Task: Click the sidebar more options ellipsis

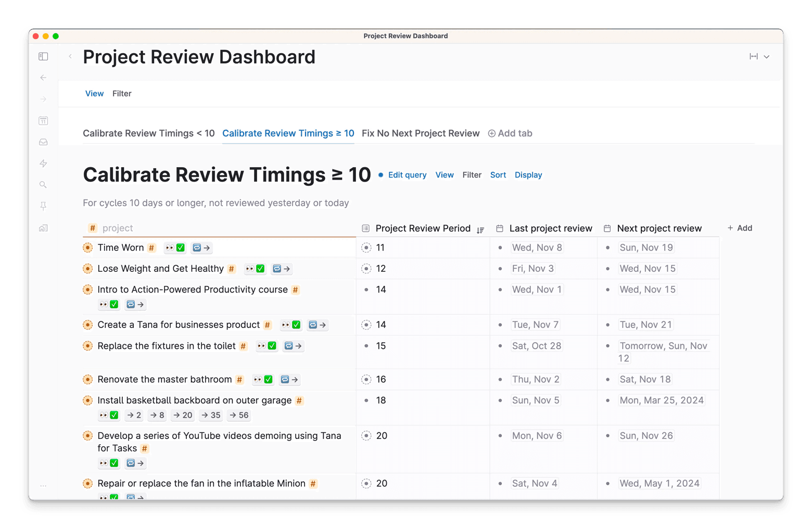Action: [x=43, y=486]
